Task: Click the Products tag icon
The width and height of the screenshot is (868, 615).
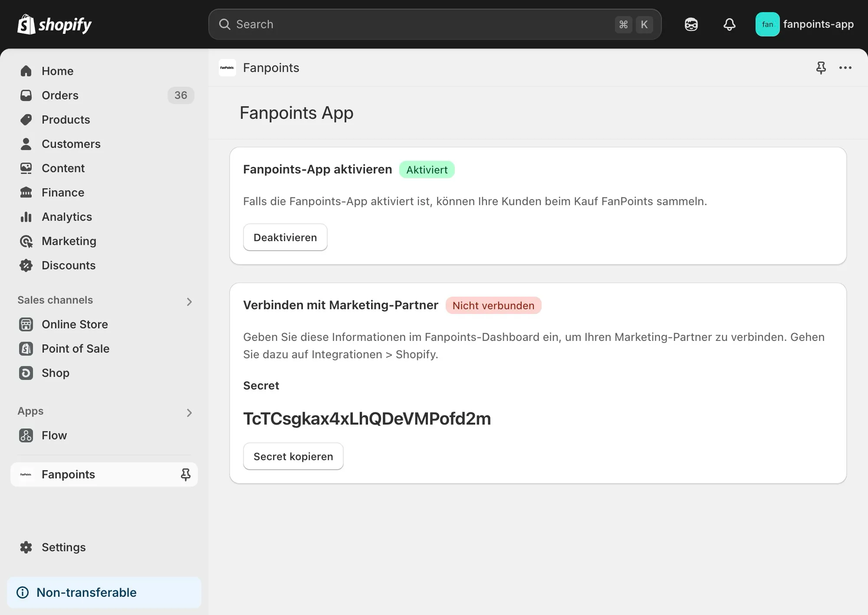Action: coord(26,119)
